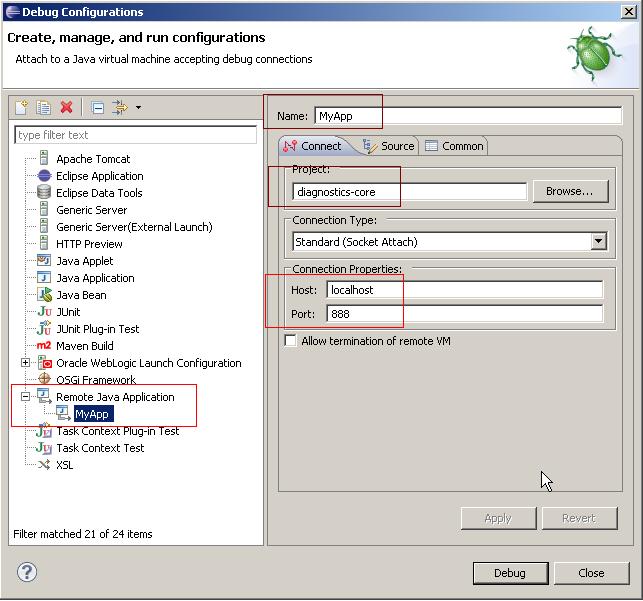Click the HTTP Preview icon
This screenshot has height=601, width=643.
click(x=44, y=243)
